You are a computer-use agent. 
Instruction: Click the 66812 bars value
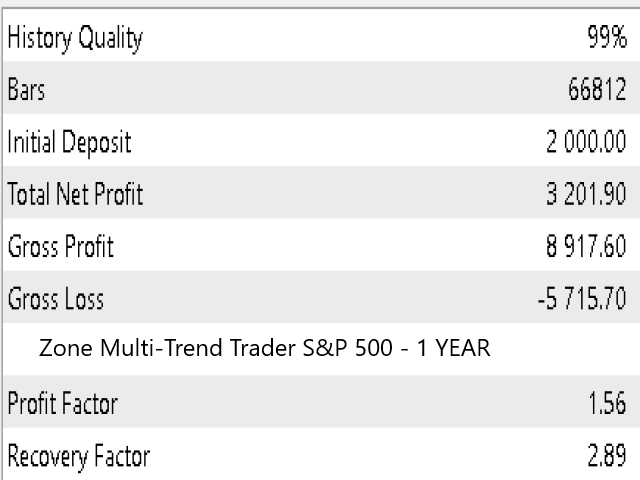(597, 89)
